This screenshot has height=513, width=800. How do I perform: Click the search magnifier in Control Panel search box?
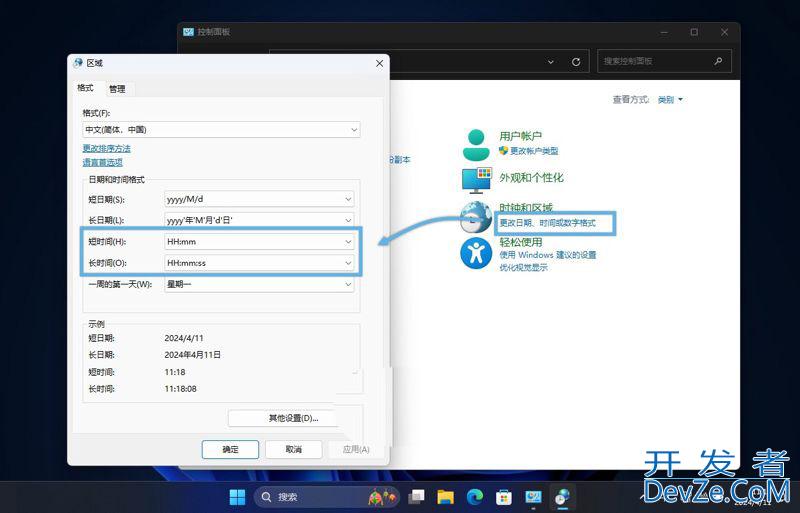(718, 61)
